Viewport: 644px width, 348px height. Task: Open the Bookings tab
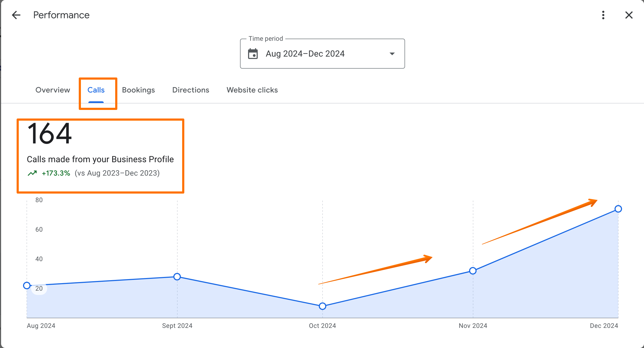click(138, 90)
